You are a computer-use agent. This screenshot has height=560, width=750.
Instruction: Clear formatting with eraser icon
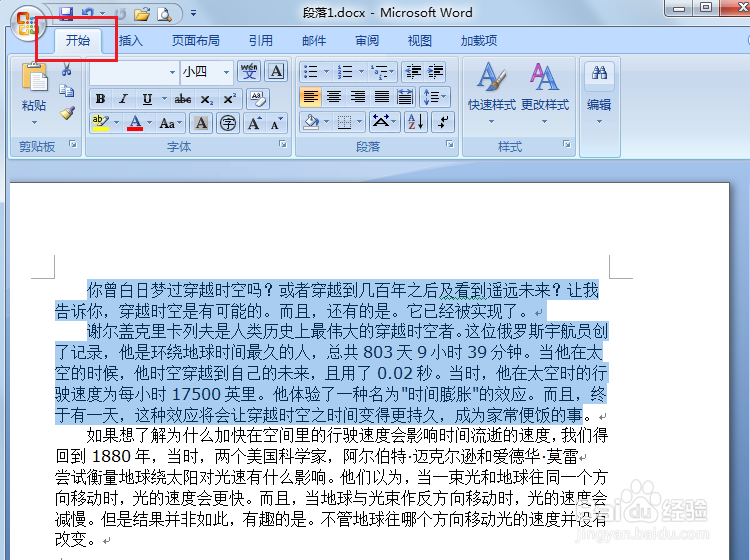[x=258, y=99]
